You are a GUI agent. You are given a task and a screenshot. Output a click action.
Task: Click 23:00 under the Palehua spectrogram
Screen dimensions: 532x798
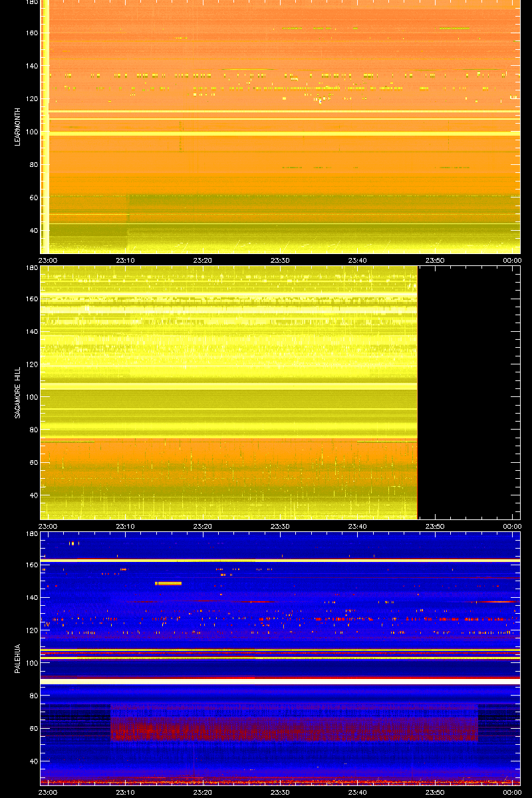tap(48, 792)
